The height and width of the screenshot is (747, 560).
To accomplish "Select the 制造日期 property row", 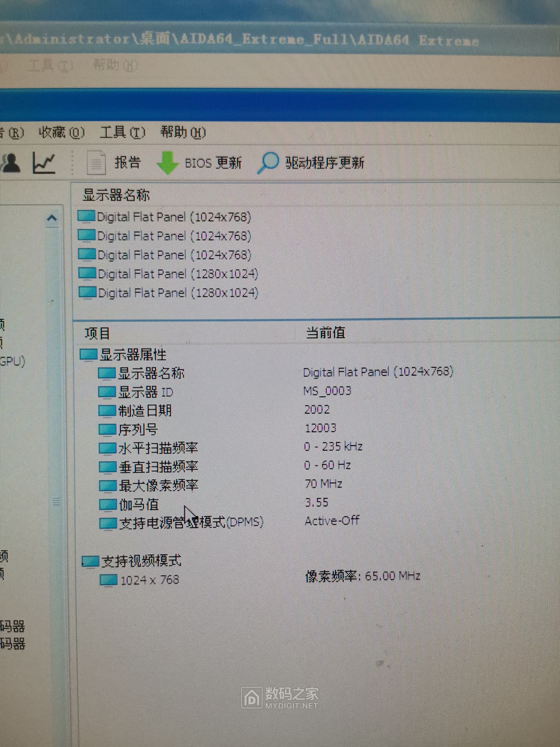I will pos(135,411).
